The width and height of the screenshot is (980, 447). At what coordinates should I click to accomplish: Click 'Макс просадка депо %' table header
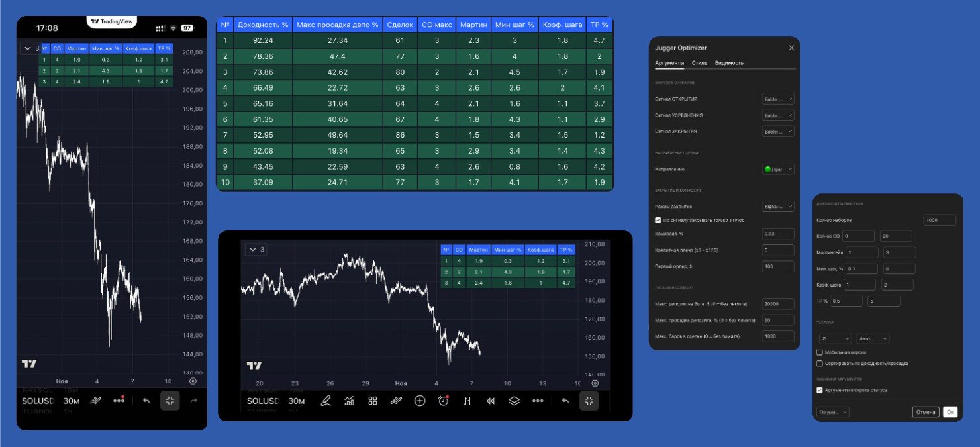[x=337, y=25]
